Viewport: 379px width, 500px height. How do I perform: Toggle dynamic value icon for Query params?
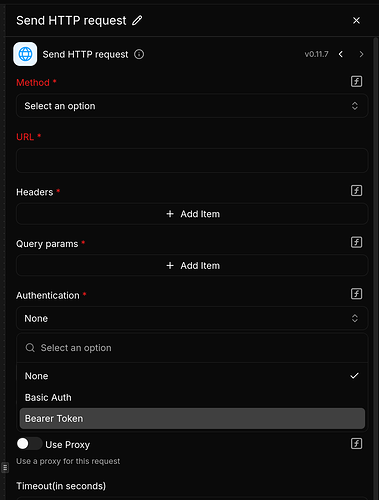click(356, 242)
